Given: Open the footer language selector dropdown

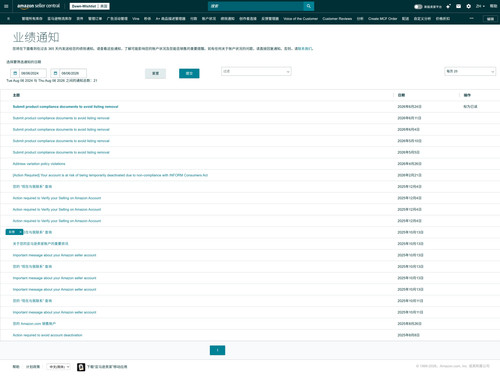Looking at the screenshot, I should point(58,367).
